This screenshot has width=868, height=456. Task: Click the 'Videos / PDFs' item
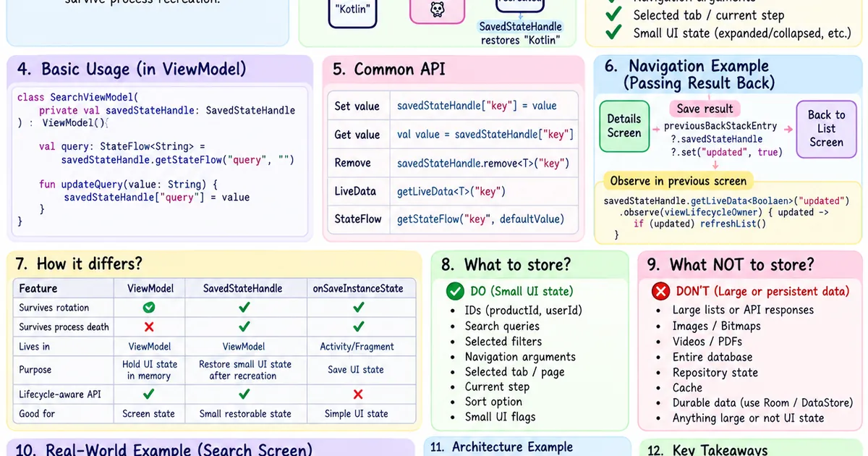[708, 341]
